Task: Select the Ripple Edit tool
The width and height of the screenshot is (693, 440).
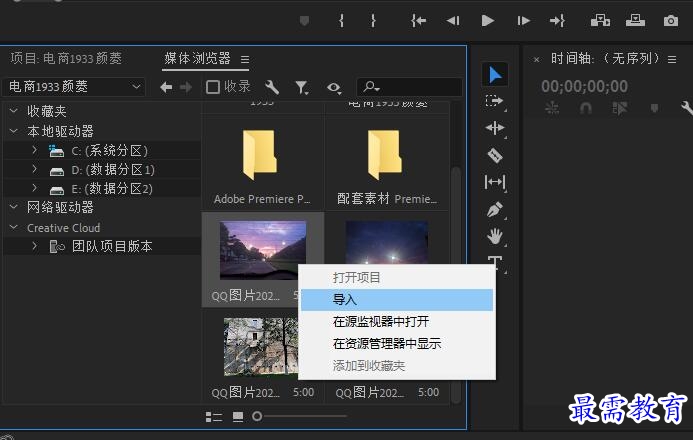Action: [x=495, y=128]
